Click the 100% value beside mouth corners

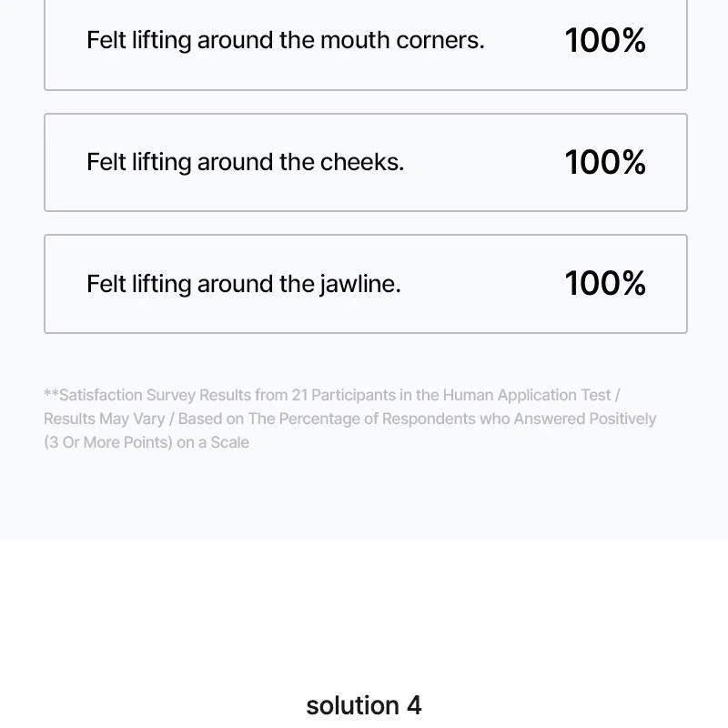click(605, 40)
